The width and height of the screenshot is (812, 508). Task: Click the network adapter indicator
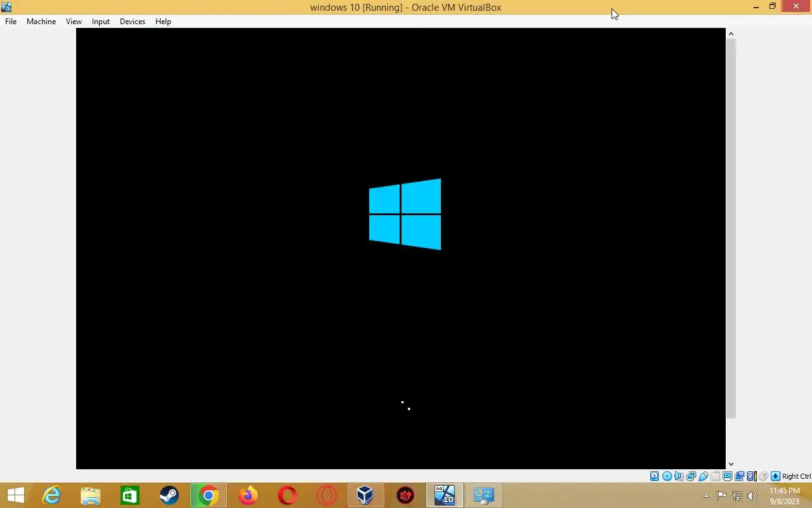pos(691,476)
